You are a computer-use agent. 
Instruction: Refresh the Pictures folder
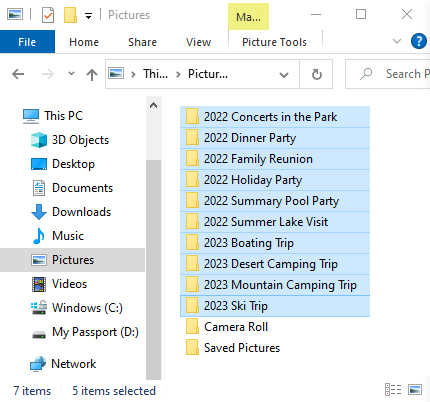click(x=316, y=74)
